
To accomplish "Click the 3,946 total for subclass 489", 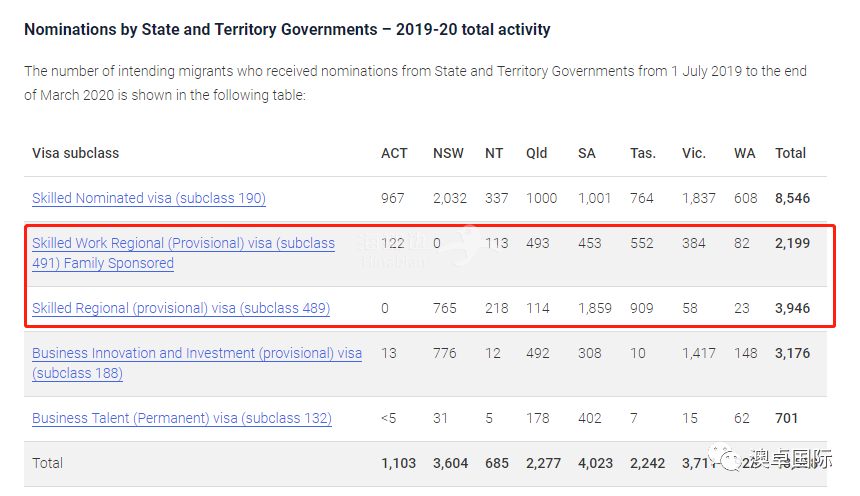I will (792, 308).
